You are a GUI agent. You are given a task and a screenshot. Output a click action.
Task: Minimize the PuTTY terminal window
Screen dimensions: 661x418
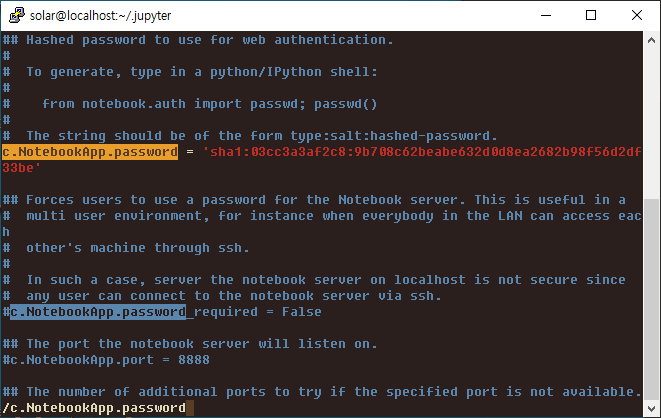(x=546, y=16)
